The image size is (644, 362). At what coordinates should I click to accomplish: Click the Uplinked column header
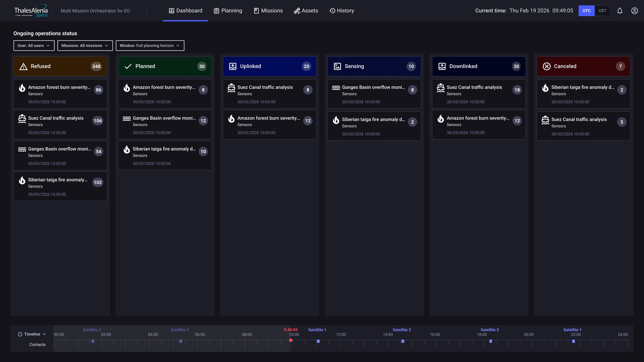tap(270, 66)
